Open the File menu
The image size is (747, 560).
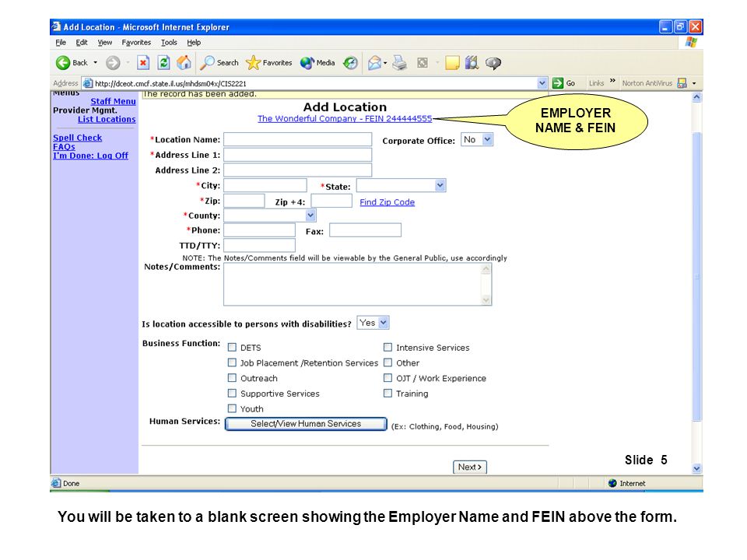pos(61,42)
